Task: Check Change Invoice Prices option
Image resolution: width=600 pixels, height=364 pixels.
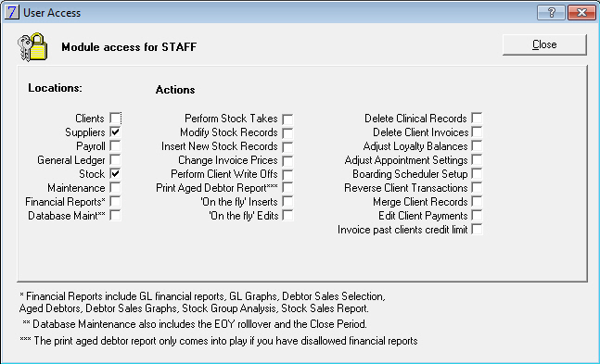Action: coord(287,160)
